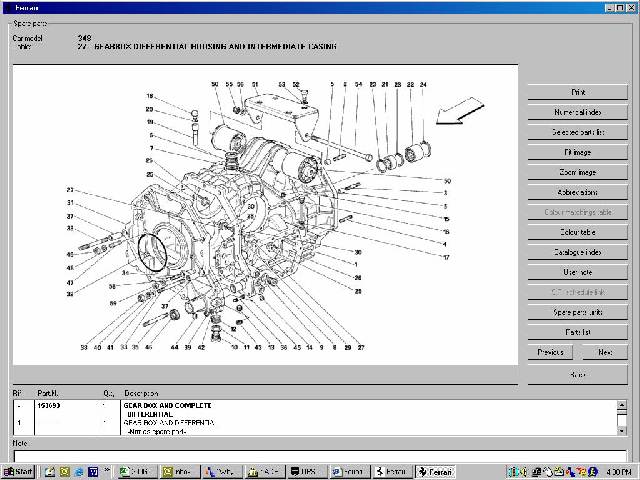Go to the Next table
This screenshot has width=640, height=480.
pos(605,352)
